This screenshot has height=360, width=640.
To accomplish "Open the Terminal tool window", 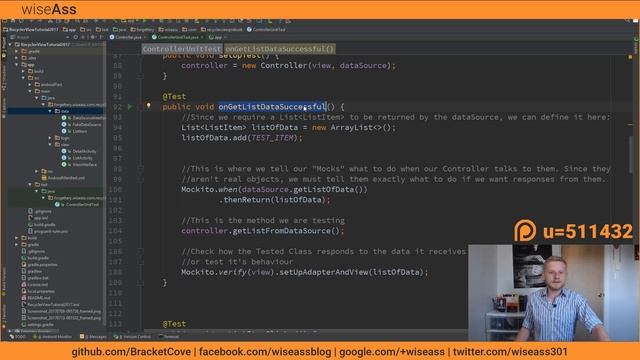I will click(x=169, y=337).
